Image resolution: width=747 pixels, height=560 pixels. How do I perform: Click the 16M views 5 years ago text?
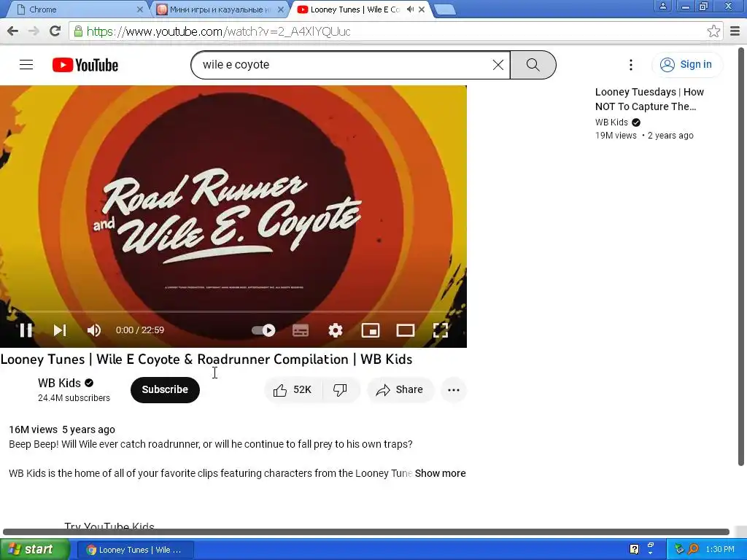click(62, 429)
